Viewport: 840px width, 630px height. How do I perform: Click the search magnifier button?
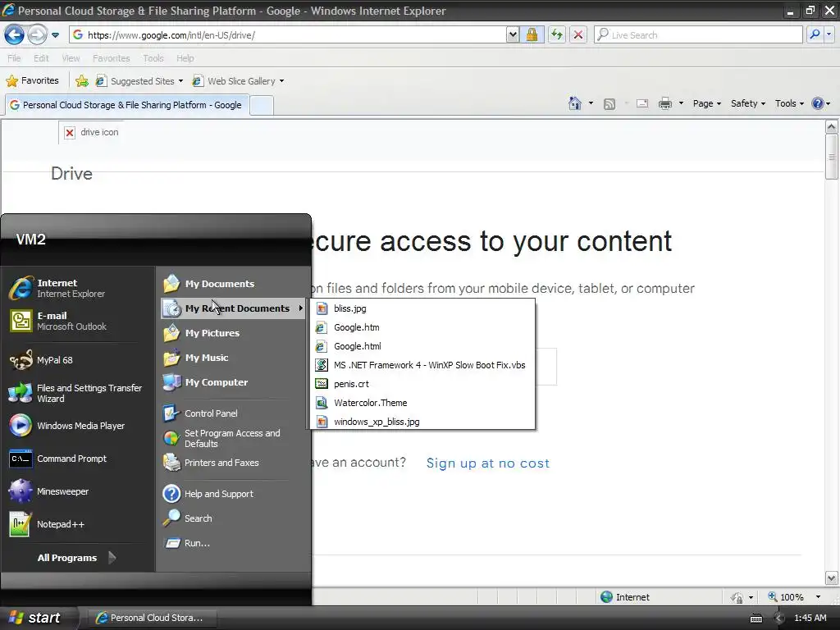tap(815, 34)
